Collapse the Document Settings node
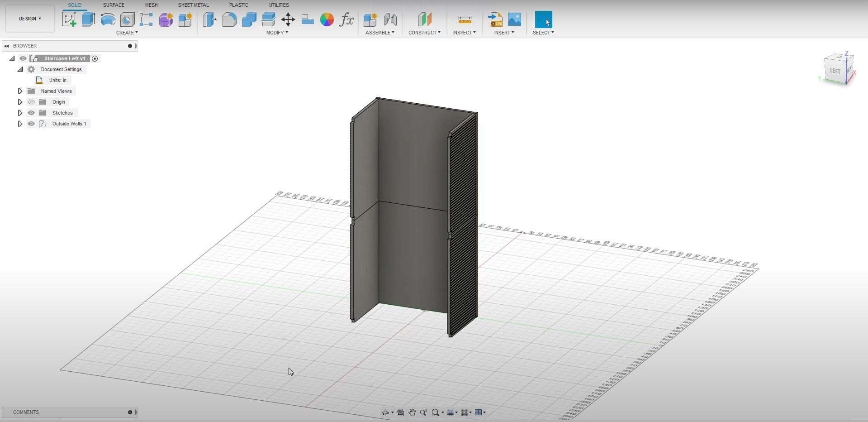 (x=20, y=69)
